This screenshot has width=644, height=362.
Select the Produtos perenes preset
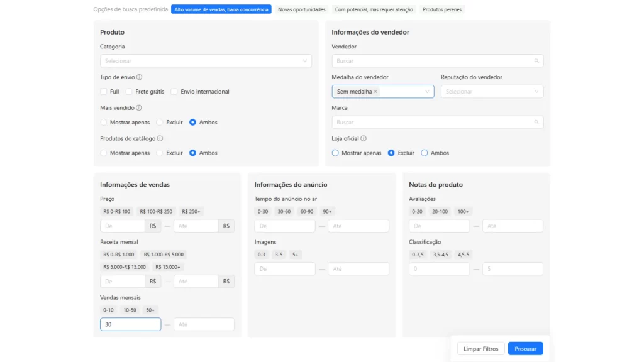point(442,9)
